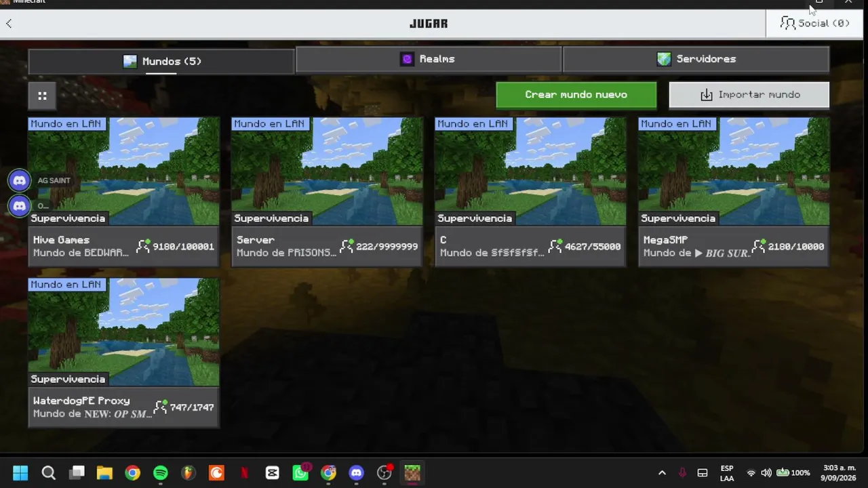Image resolution: width=868 pixels, height=488 pixels.
Task: Select the MegaSMP world thumbnail
Action: click(734, 171)
